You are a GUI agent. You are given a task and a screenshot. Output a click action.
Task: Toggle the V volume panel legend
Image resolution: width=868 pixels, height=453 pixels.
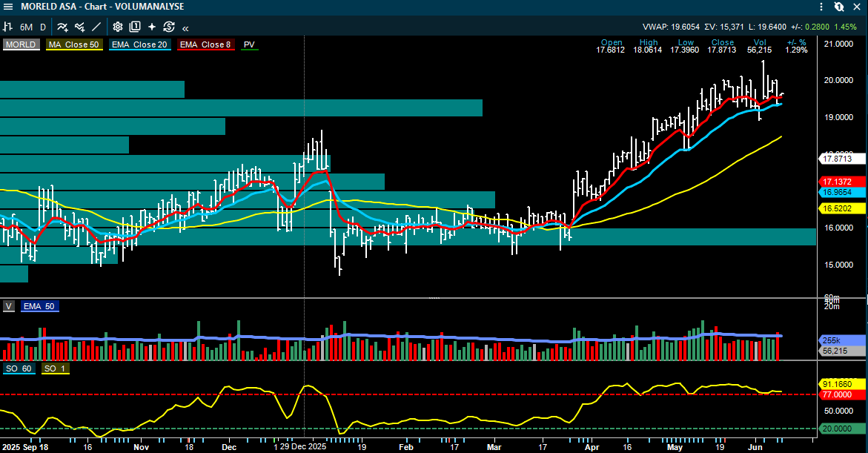pyautogui.click(x=9, y=306)
